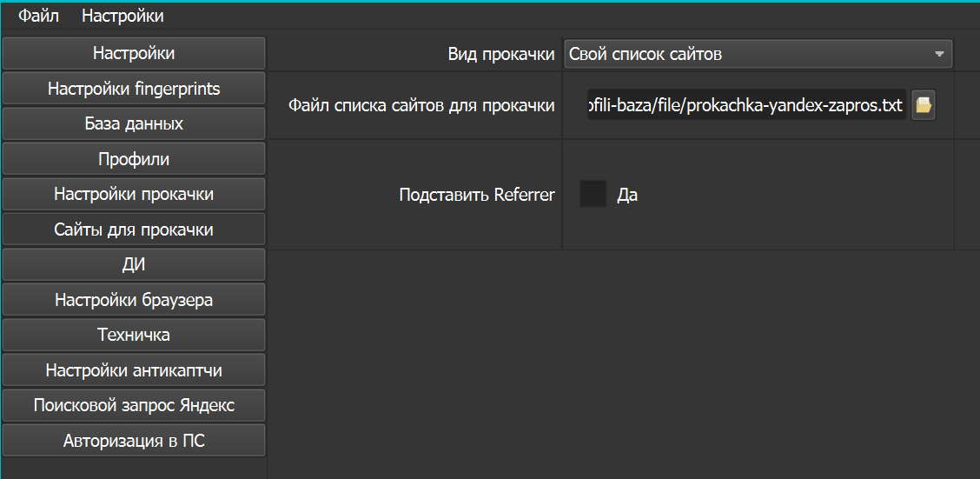Click the Вид прокачки label
980x479 pixels.
(x=501, y=55)
